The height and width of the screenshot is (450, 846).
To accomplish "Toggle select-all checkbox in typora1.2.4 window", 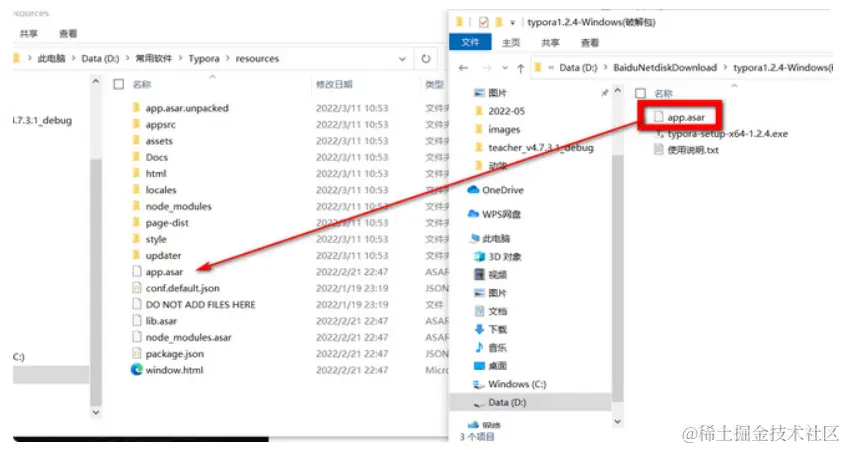I will click(640, 93).
